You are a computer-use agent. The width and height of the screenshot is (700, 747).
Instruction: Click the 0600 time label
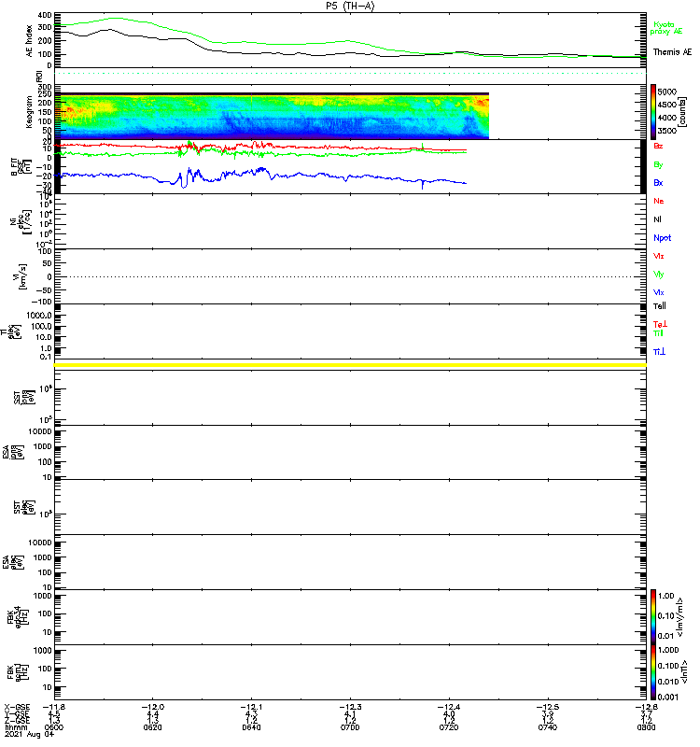click(54, 727)
